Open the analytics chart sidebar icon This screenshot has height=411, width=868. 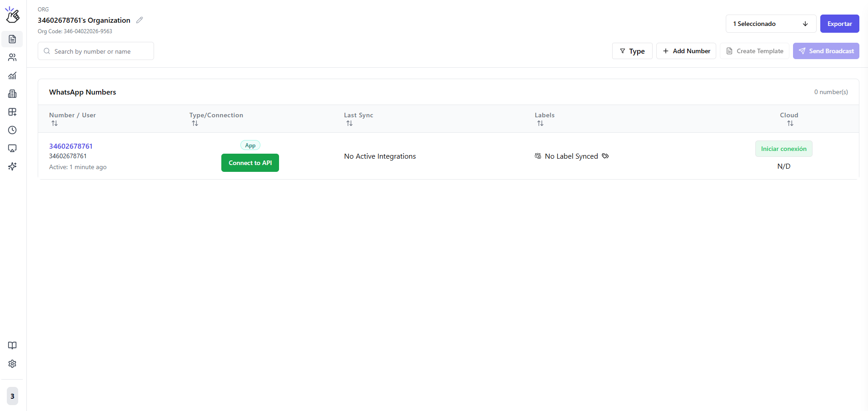coord(12,75)
